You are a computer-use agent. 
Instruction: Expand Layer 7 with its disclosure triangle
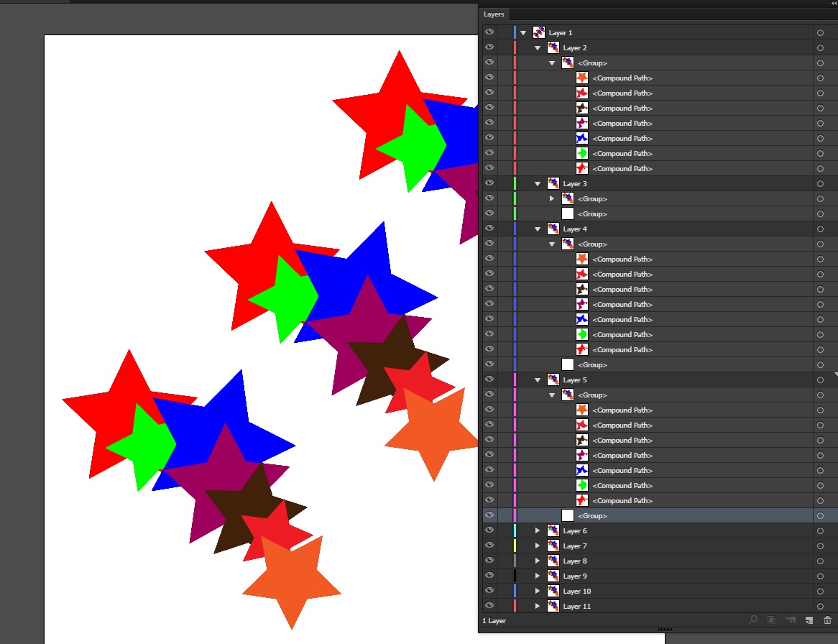(538, 546)
